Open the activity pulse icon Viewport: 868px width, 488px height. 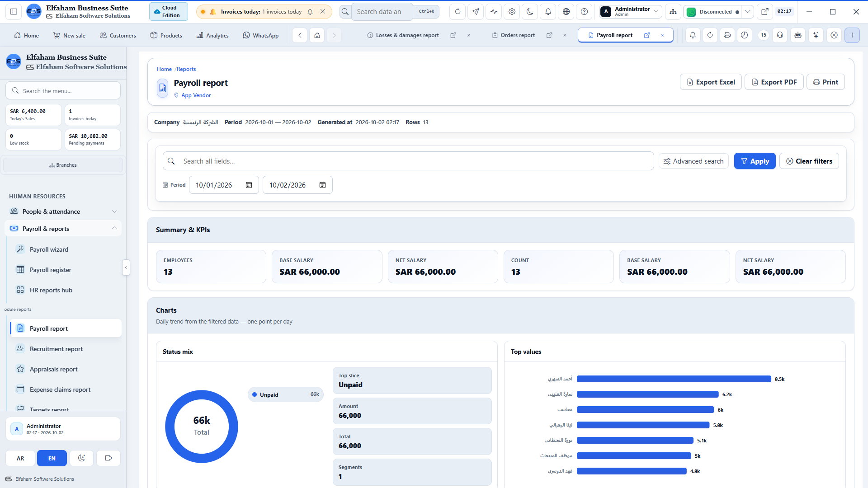[x=494, y=12]
